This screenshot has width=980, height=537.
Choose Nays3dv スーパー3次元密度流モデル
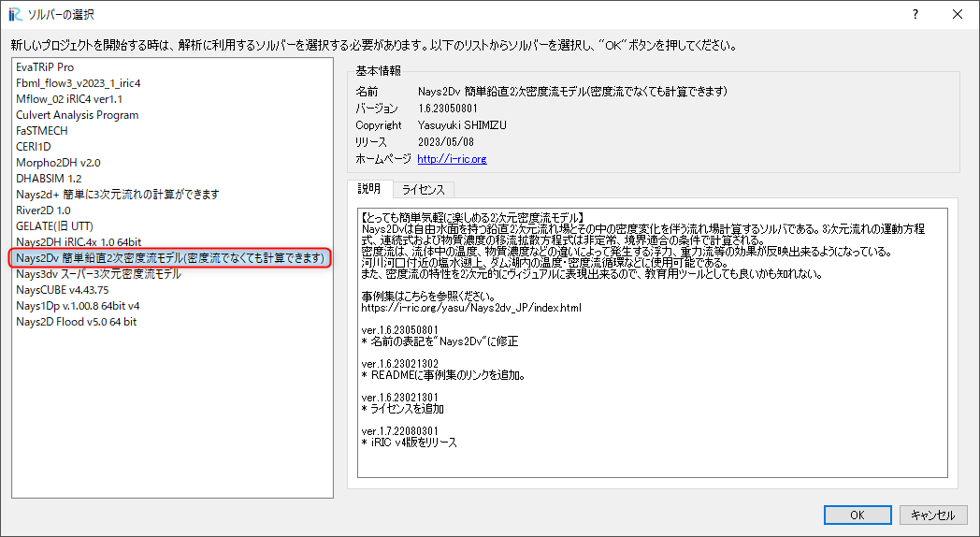(172, 274)
